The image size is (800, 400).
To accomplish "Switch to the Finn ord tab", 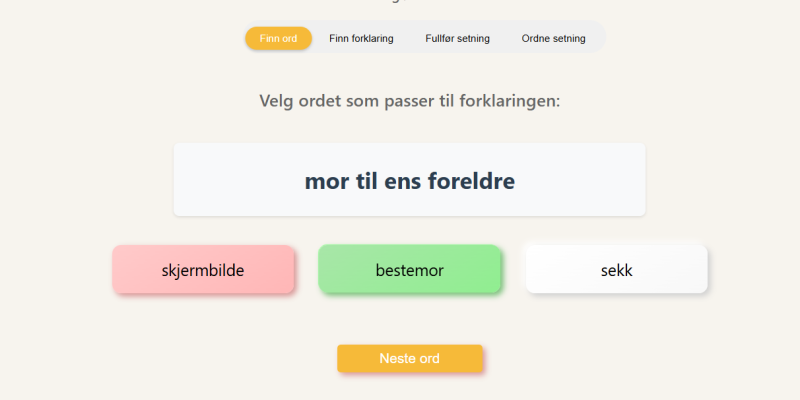I will tap(278, 39).
